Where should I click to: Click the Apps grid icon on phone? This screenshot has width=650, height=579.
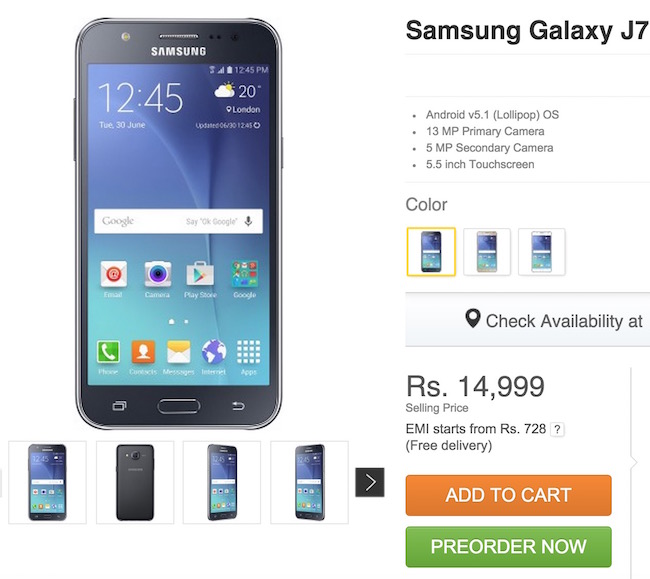[x=249, y=352]
